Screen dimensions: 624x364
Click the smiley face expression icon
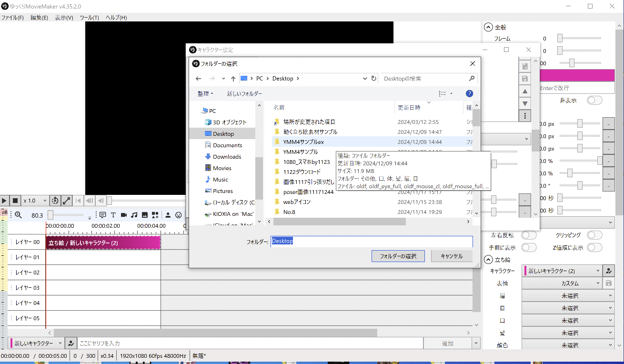[179, 215]
